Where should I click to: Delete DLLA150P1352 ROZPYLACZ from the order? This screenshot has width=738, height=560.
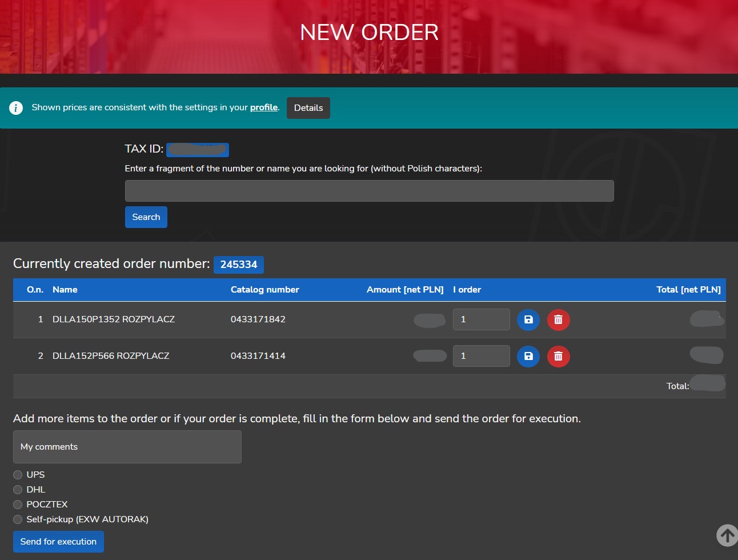(x=559, y=319)
